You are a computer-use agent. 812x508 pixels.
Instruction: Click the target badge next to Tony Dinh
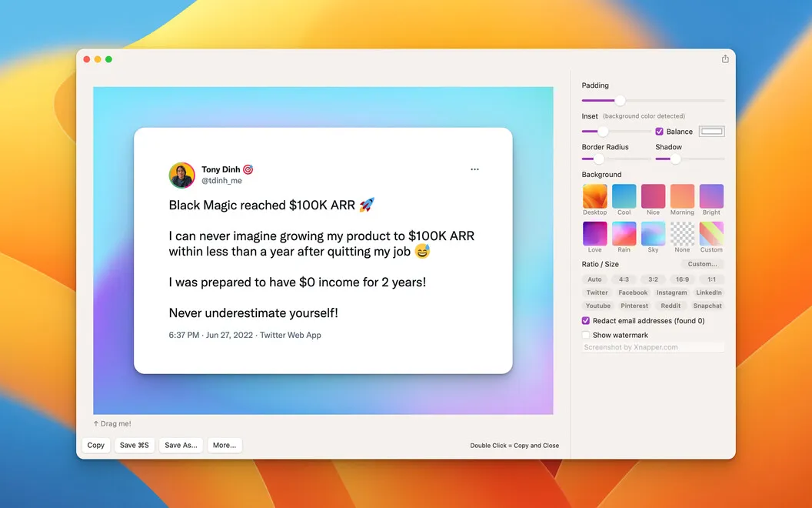pos(248,169)
